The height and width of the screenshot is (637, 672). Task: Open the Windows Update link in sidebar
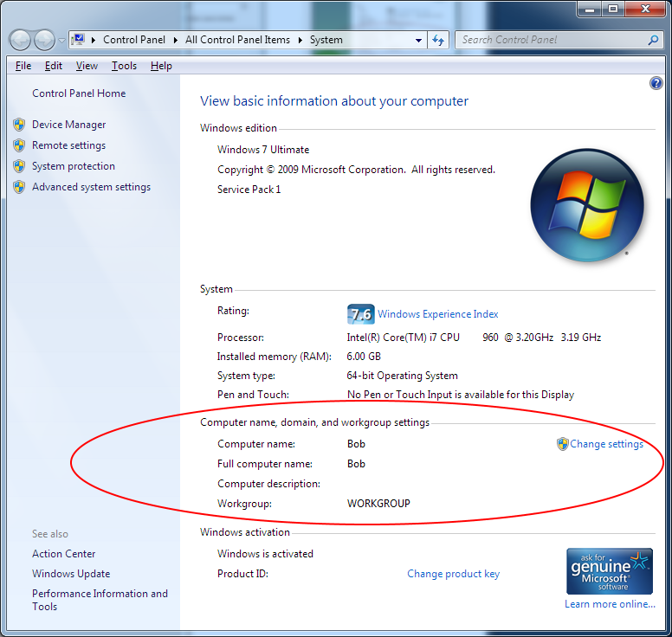tap(71, 574)
